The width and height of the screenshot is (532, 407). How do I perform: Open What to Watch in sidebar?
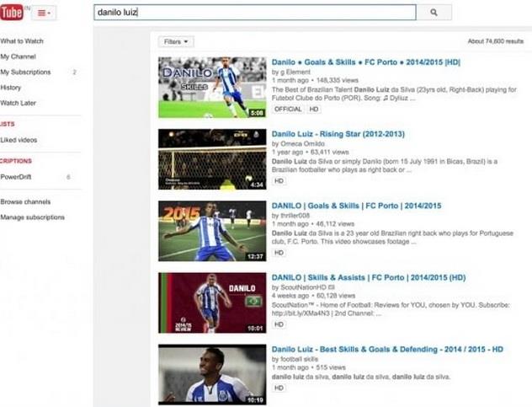pos(22,41)
